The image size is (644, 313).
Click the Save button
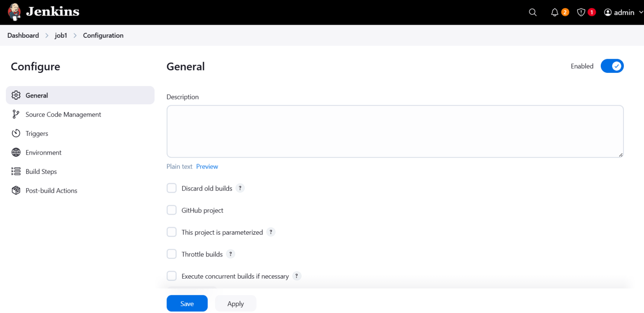pos(187,303)
